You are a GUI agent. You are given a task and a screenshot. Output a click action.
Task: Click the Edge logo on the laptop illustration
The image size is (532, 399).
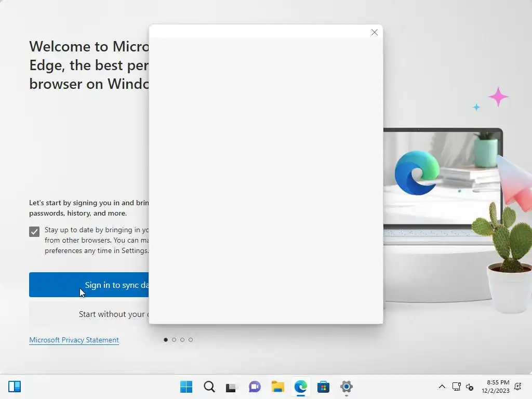pyautogui.click(x=417, y=172)
